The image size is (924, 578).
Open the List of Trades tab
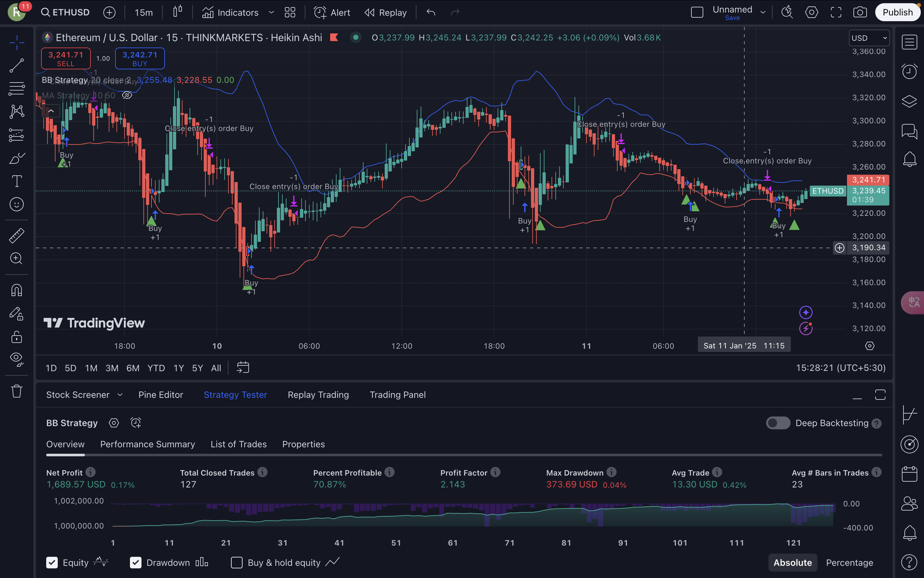tap(238, 444)
